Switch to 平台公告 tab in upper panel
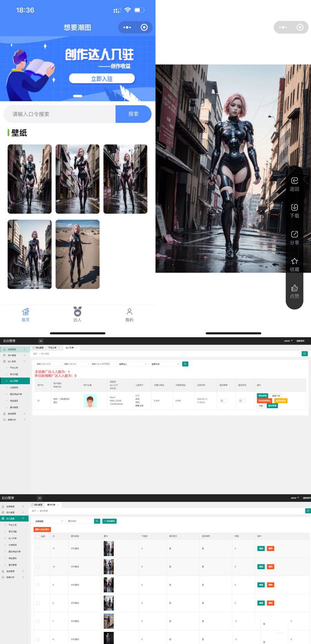This screenshot has height=644, width=311. pos(52,348)
